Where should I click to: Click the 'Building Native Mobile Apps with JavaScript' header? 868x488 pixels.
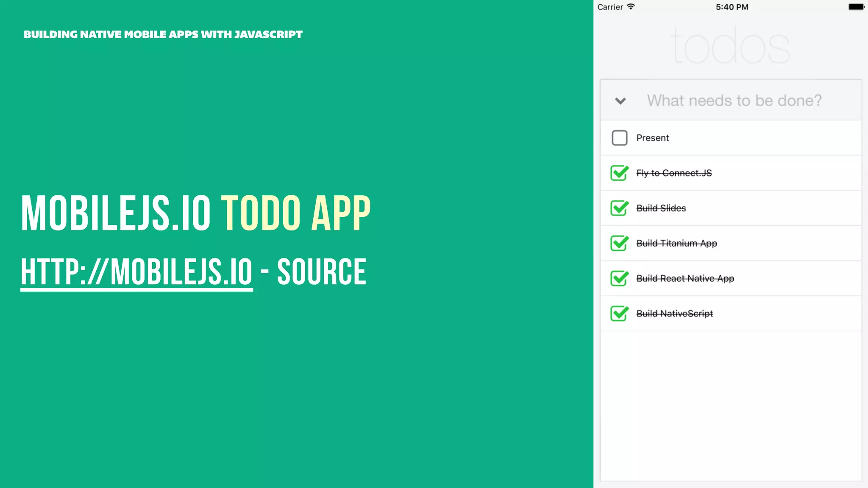click(163, 34)
